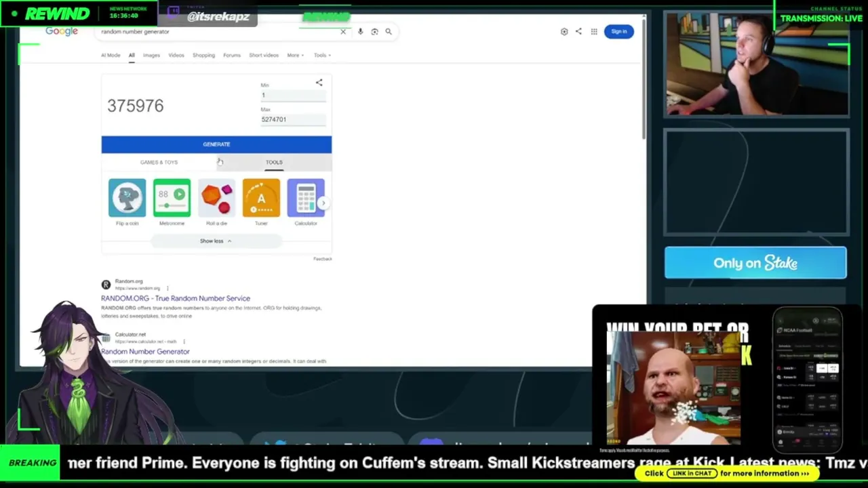
Task: Open the Calculator.net Random Number Generator link
Action: pos(145,352)
